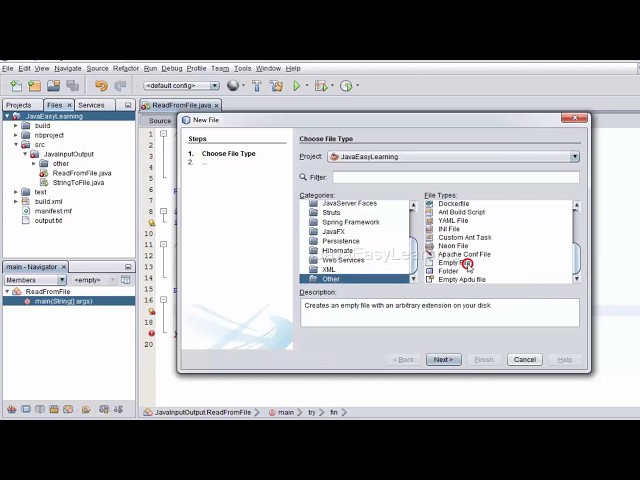Click the Save All toolbar icon

tap(73, 86)
